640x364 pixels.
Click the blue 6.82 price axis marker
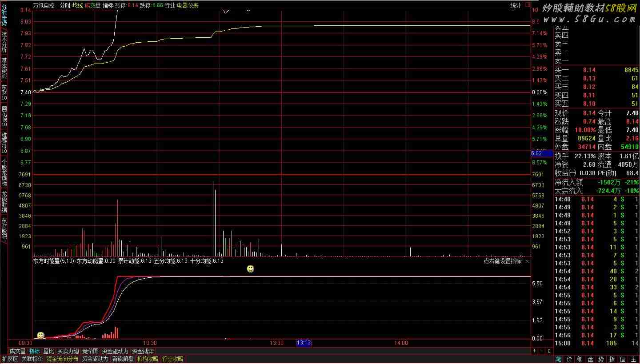[x=542, y=153]
